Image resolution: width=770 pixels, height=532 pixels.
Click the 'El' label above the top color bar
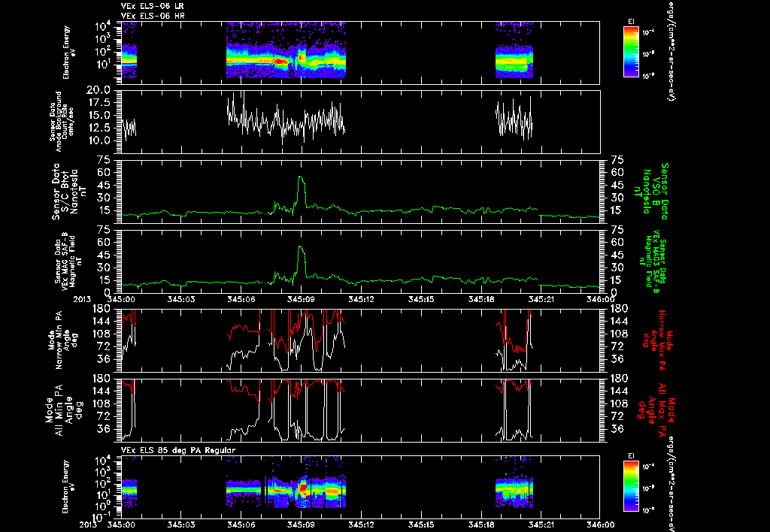[x=631, y=21]
